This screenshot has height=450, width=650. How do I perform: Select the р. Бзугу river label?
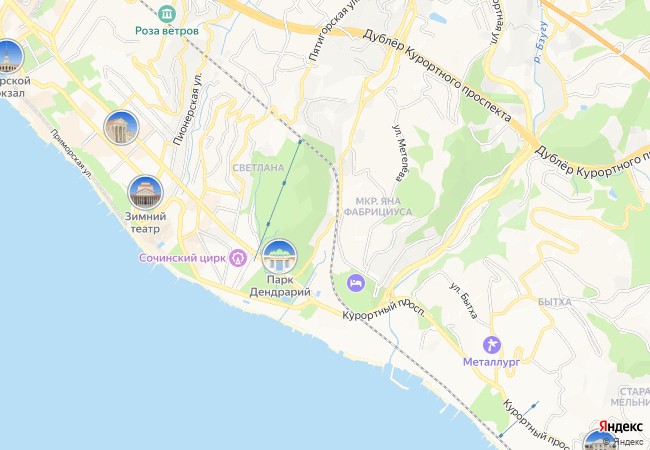(x=541, y=41)
